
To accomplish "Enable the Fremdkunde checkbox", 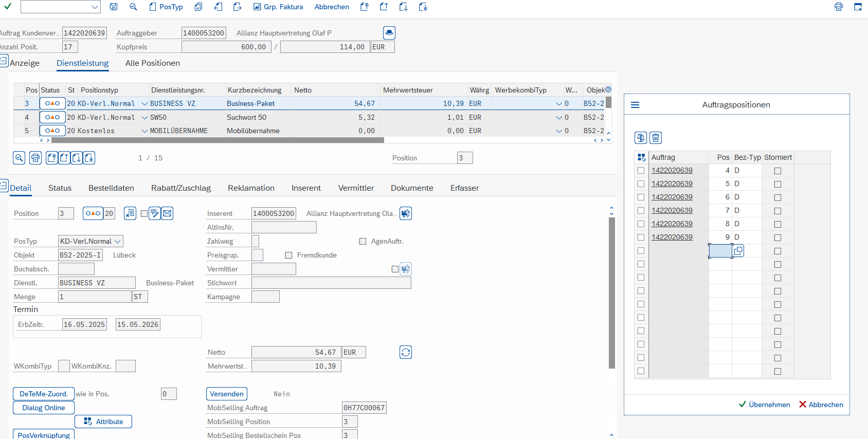I will click(x=288, y=255).
